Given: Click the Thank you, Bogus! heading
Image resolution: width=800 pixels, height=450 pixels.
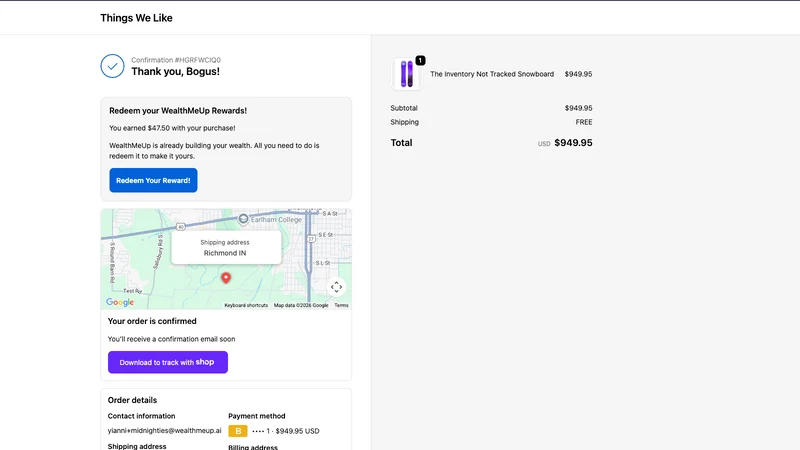Looking at the screenshot, I should (x=176, y=71).
